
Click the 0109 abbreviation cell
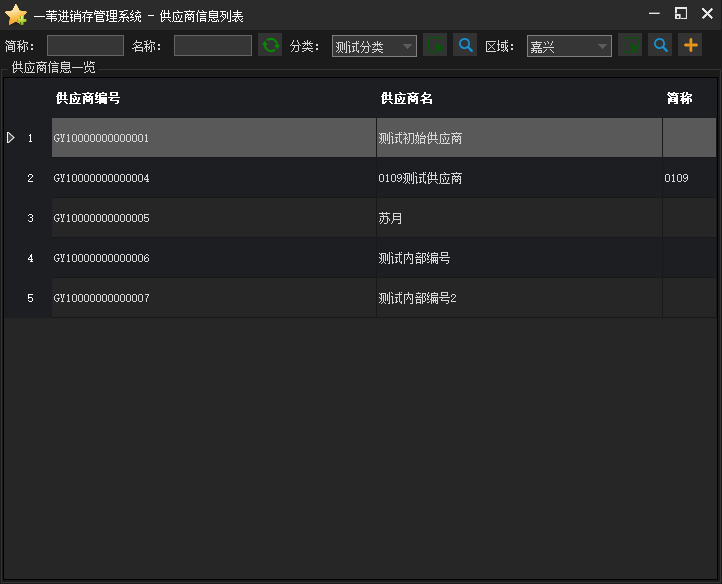click(689, 178)
